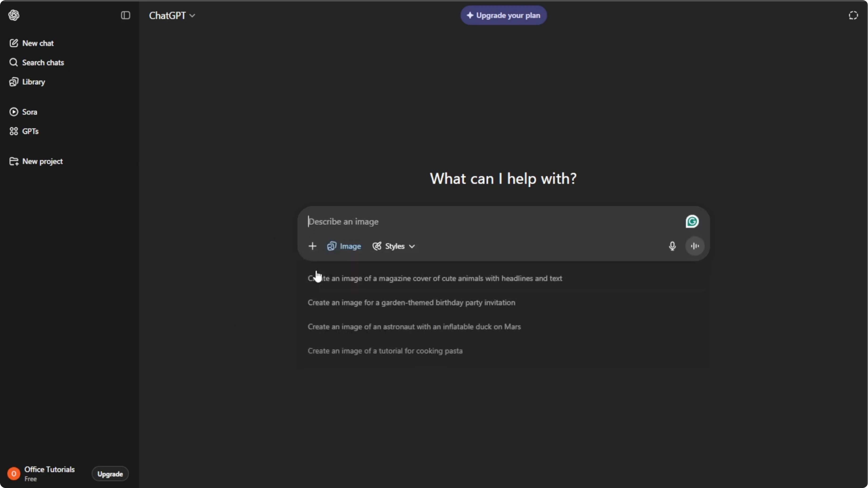868x488 pixels.
Task: Create a New project
Action: pyautogui.click(x=36, y=161)
